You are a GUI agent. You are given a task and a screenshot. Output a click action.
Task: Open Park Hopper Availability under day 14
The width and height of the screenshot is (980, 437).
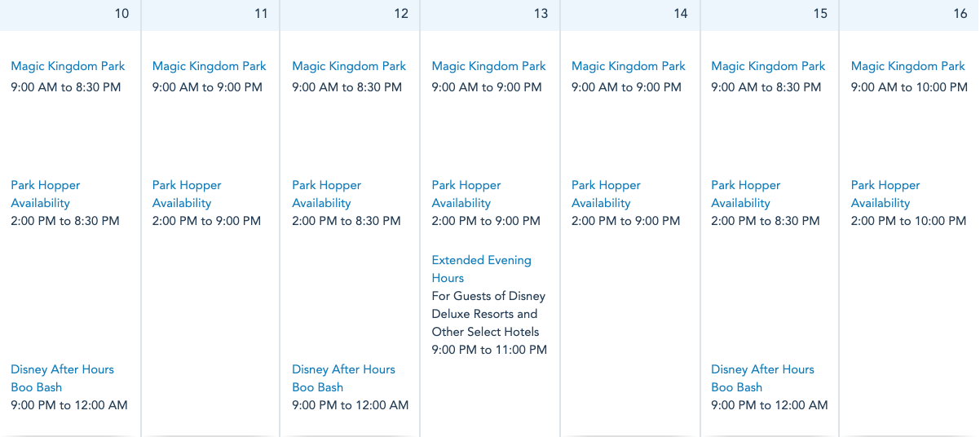(x=606, y=194)
